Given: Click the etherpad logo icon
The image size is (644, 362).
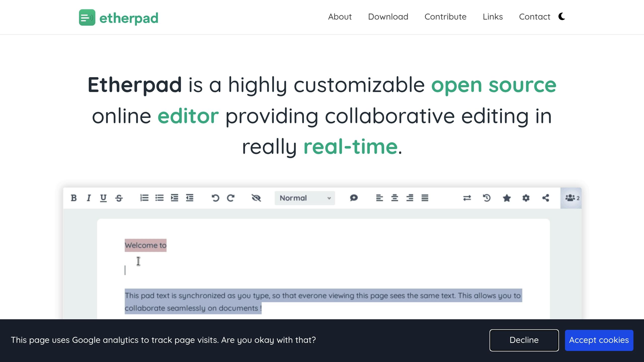Looking at the screenshot, I should (87, 17).
